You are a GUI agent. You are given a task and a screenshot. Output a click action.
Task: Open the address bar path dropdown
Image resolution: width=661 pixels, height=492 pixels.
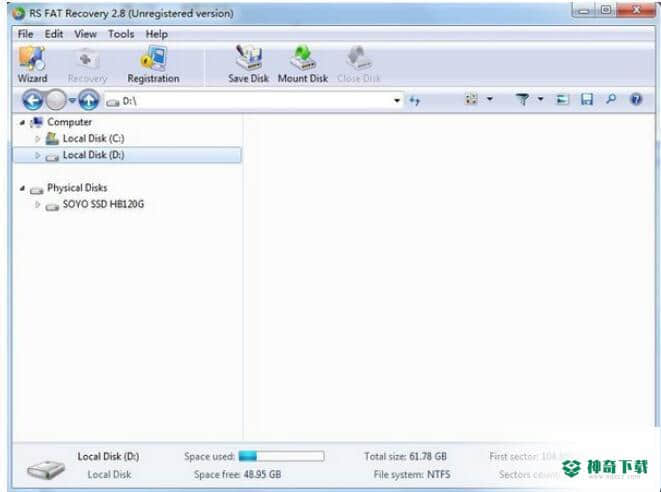[397, 101]
